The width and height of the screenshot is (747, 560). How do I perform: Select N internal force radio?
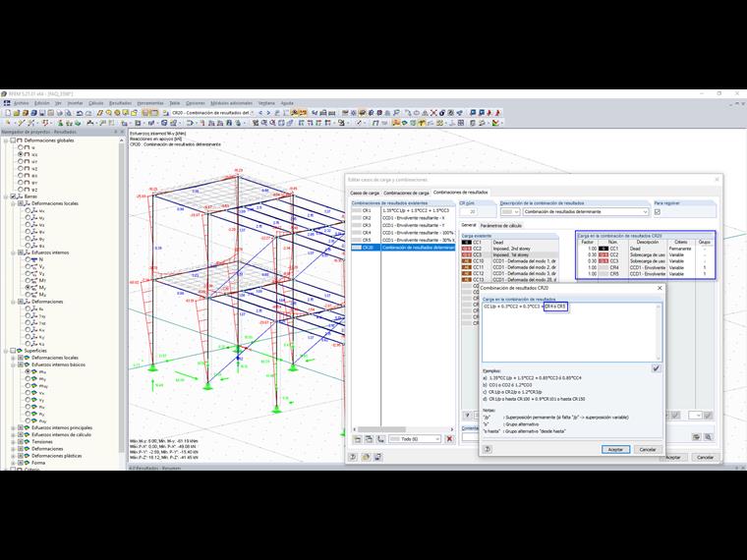28,259
